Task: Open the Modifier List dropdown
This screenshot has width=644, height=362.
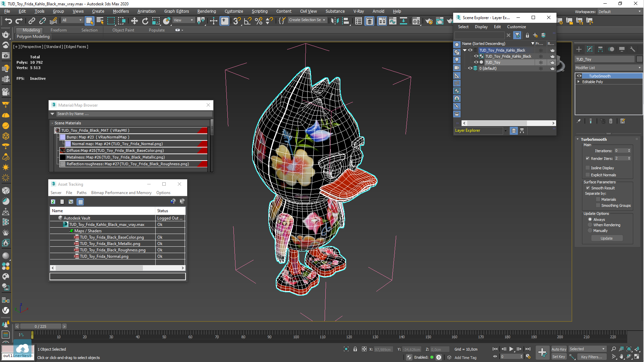Action: (608, 68)
